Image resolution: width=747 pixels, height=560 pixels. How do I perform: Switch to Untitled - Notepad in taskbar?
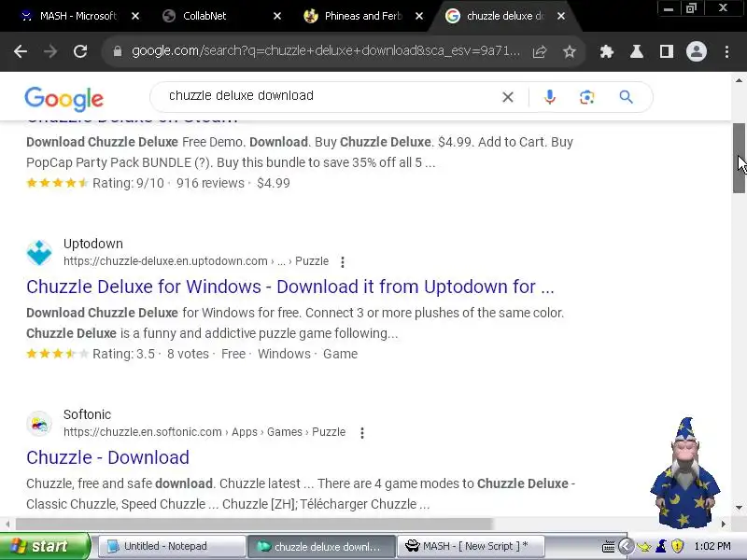pos(173,546)
